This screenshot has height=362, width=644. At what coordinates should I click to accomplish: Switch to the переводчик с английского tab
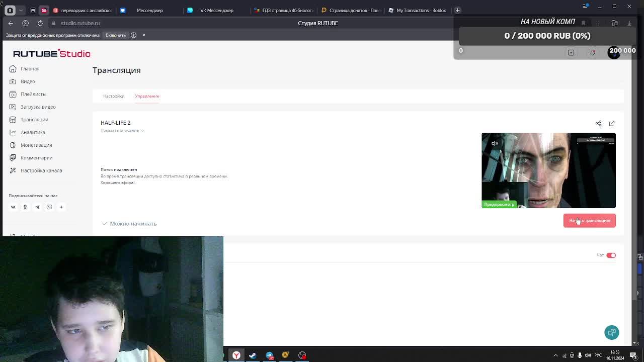coord(83,10)
